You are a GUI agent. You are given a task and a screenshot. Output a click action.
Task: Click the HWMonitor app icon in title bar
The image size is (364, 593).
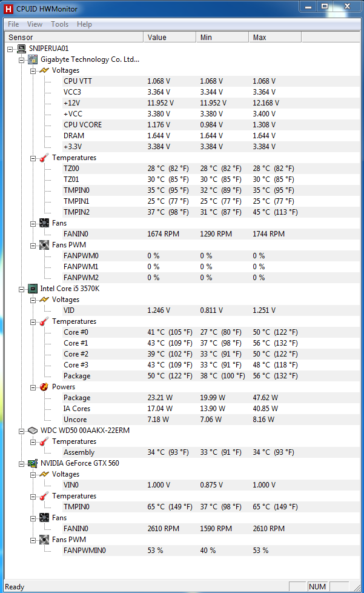(x=8, y=8)
